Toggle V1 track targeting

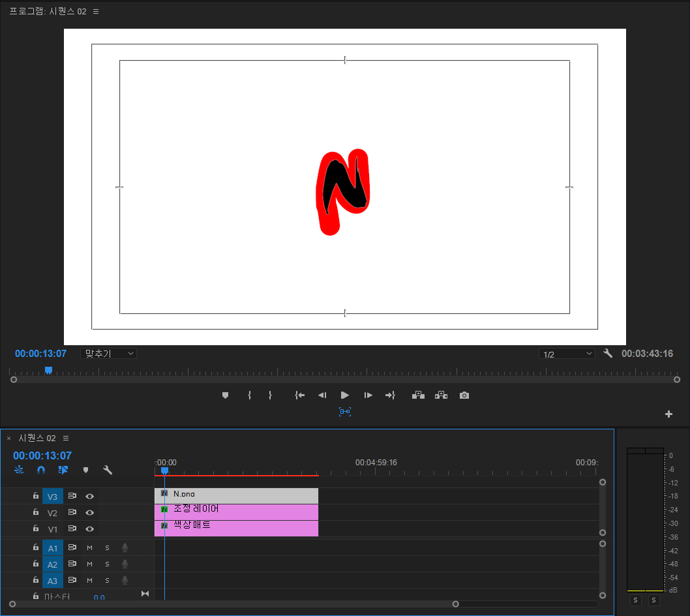(52, 529)
